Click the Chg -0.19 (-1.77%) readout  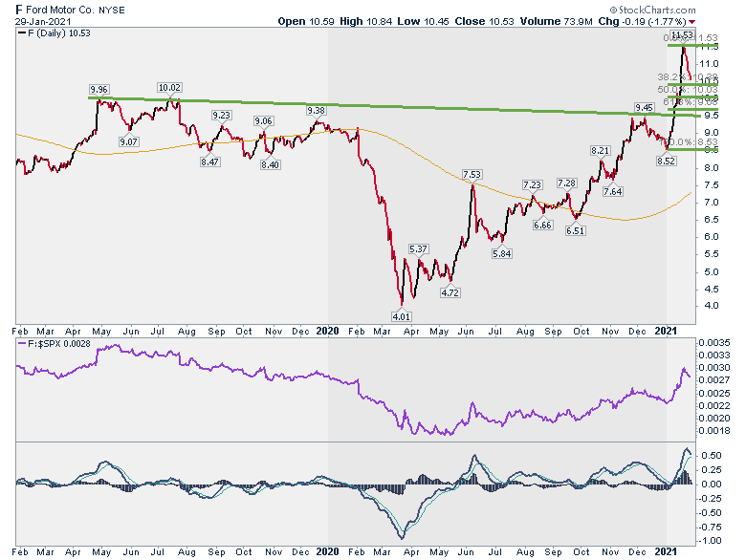click(x=643, y=21)
